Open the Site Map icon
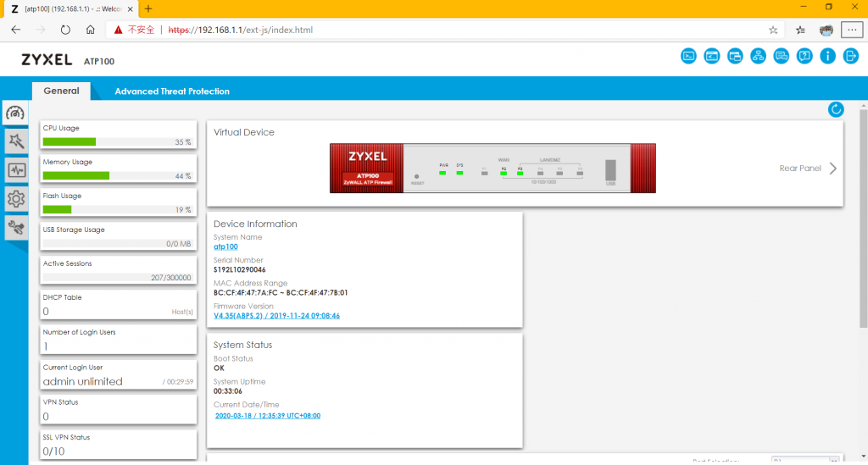The width and height of the screenshot is (868, 465). point(759,56)
